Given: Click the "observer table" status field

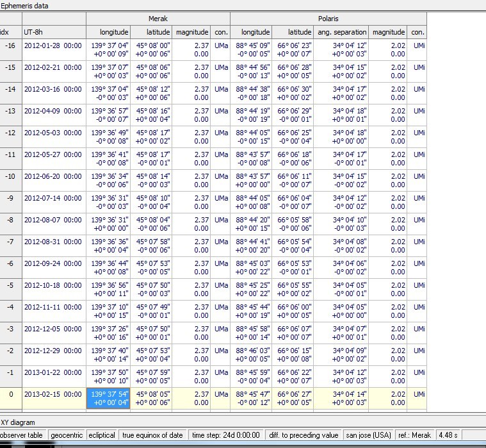Looking at the screenshot, I should (x=22, y=435).
